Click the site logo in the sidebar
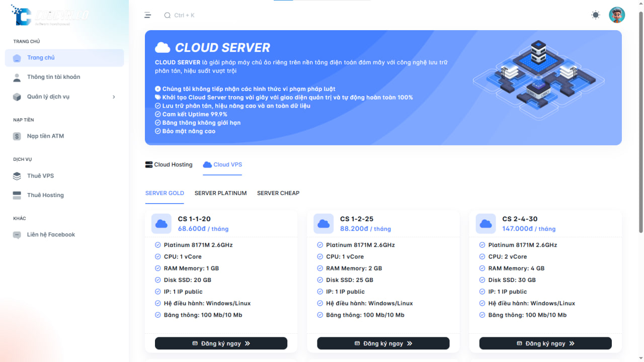 pyautogui.click(x=50, y=15)
